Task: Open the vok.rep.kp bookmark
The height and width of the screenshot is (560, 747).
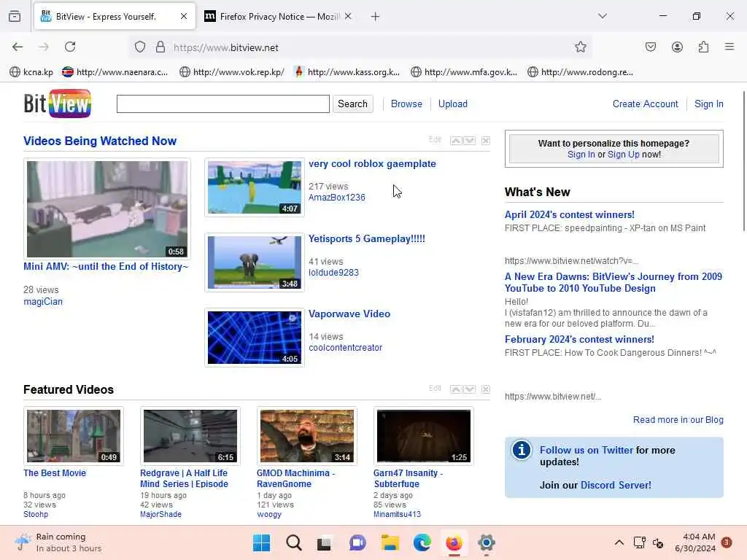Action: pos(232,72)
